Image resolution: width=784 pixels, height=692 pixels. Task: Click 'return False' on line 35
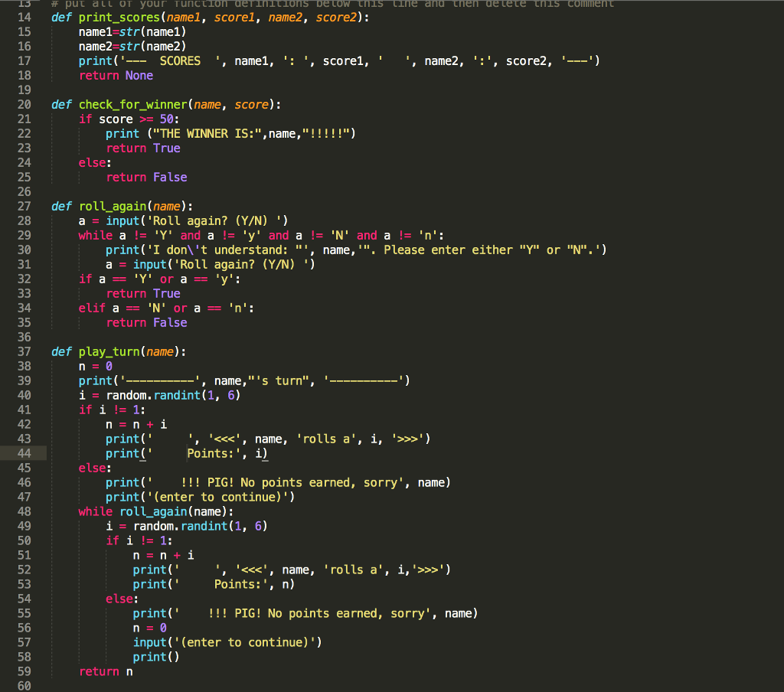coord(146,322)
